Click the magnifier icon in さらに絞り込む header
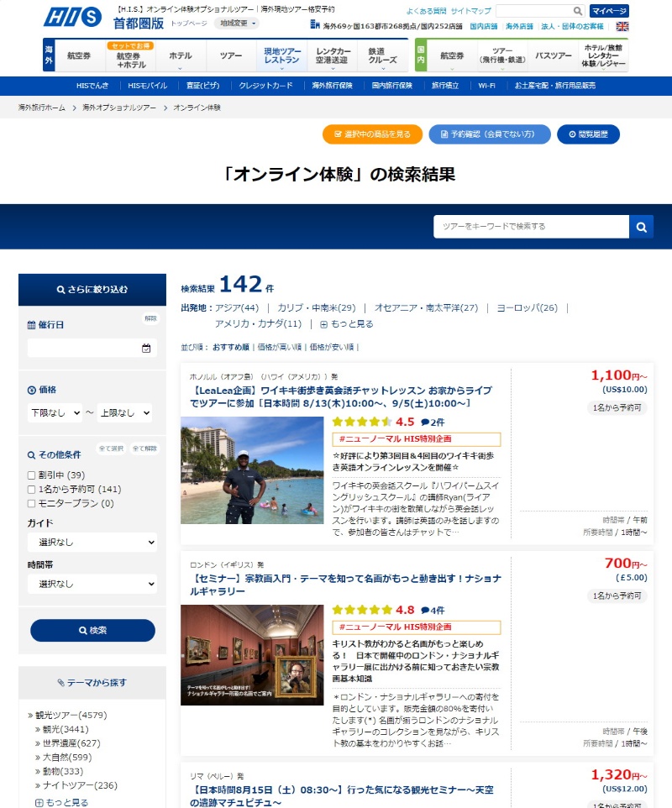Image resolution: width=672 pixels, height=808 pixels. coord(60,289)
